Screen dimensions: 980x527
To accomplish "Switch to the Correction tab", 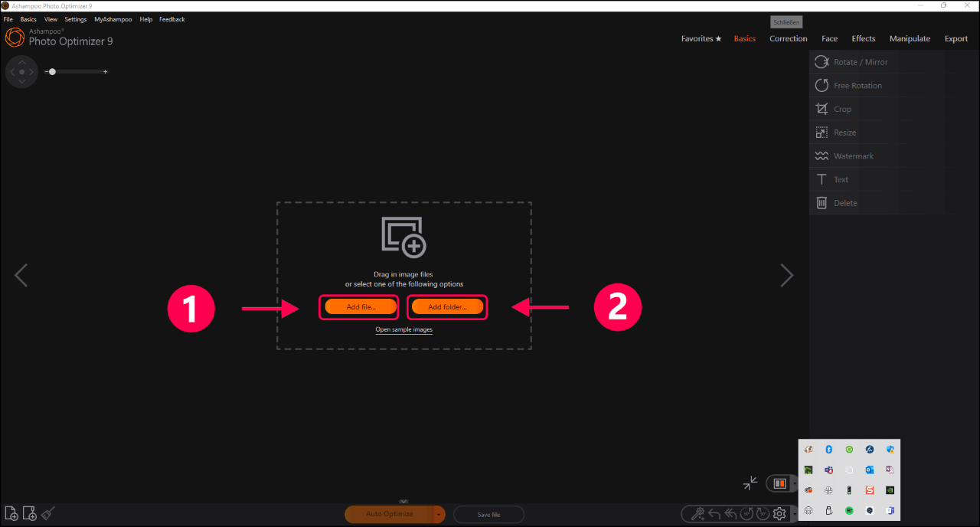I will pos(789,39).
